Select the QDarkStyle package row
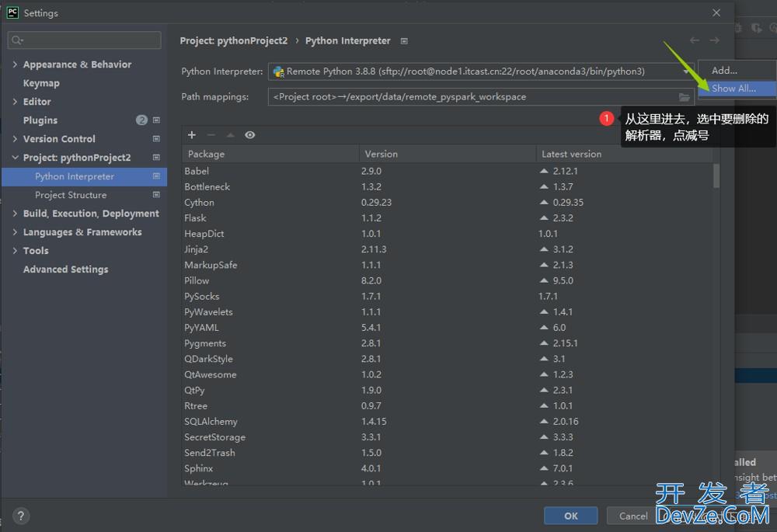This screenshot has width=777, height=532. point(448,359)
